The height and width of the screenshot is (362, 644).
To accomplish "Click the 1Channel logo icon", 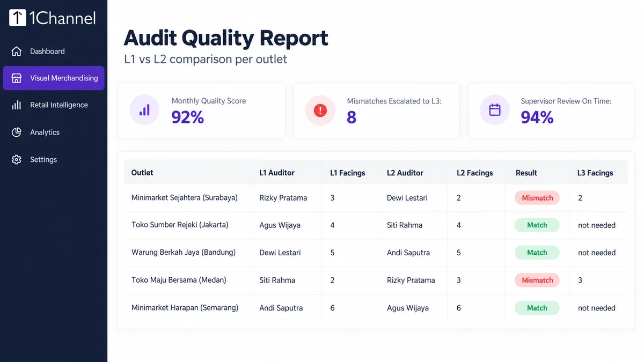I will click(x=18, y=18).
